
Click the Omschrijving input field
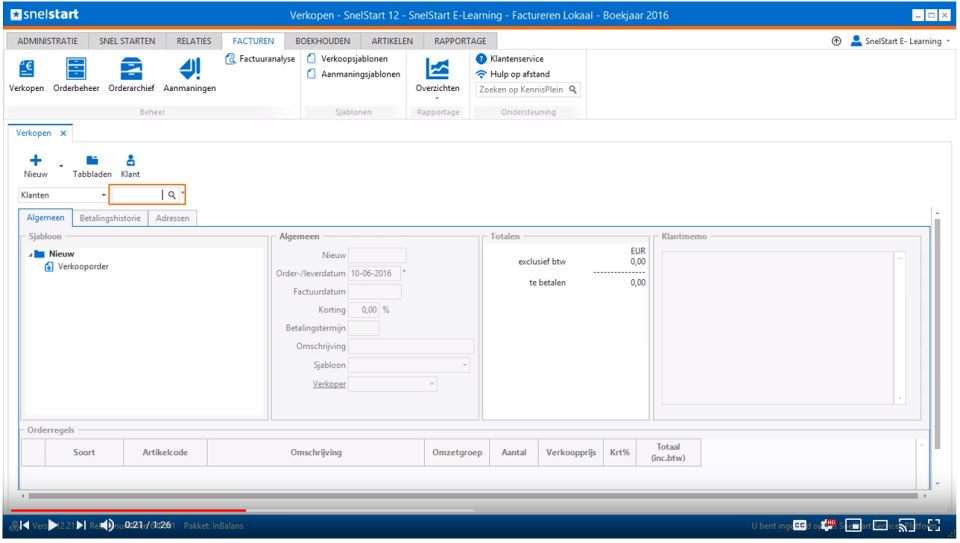click(x=411, y=346)
